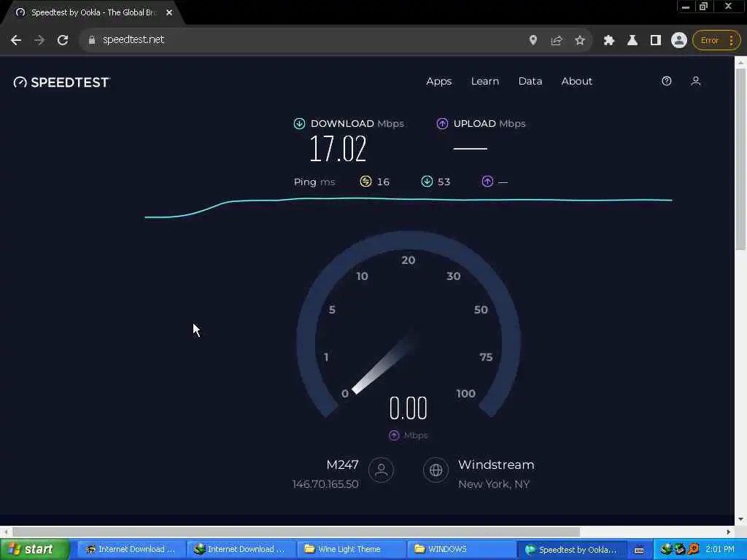The image size is (747, 560).
Task: Click the M247 provider person icon
Action: pos(381,470)
